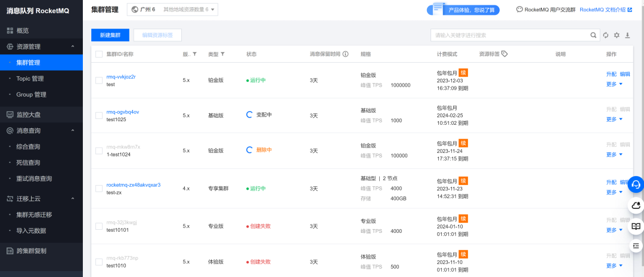Collapse the 资源管理 sidebar section
This screenshot has width=644, height=277.
(x=73, y=47)
